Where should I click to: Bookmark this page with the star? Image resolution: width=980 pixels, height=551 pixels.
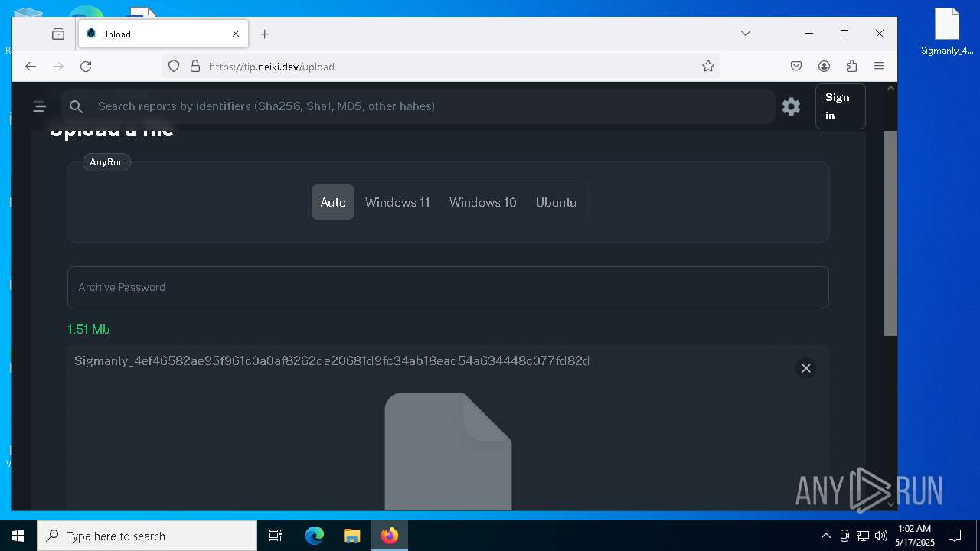[x=708, y=67]
